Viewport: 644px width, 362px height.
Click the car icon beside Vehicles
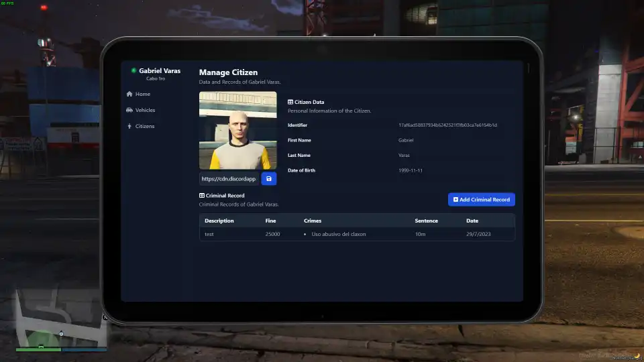tap(129, 110)
